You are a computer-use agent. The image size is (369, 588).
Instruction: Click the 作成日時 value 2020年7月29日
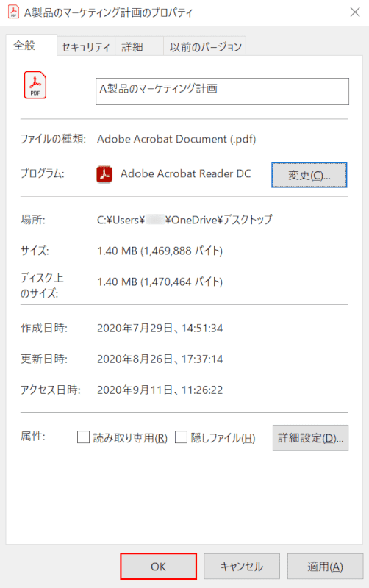(x=135, y=328)
